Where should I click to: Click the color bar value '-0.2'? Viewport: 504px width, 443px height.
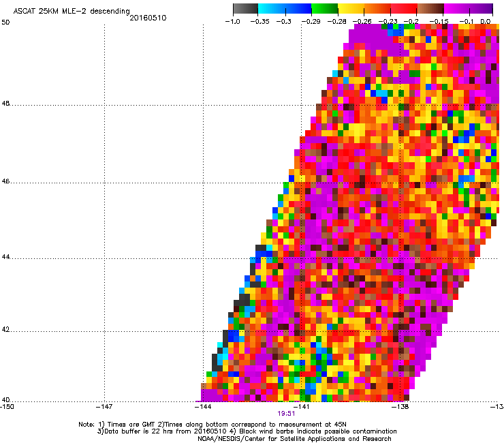411,22
